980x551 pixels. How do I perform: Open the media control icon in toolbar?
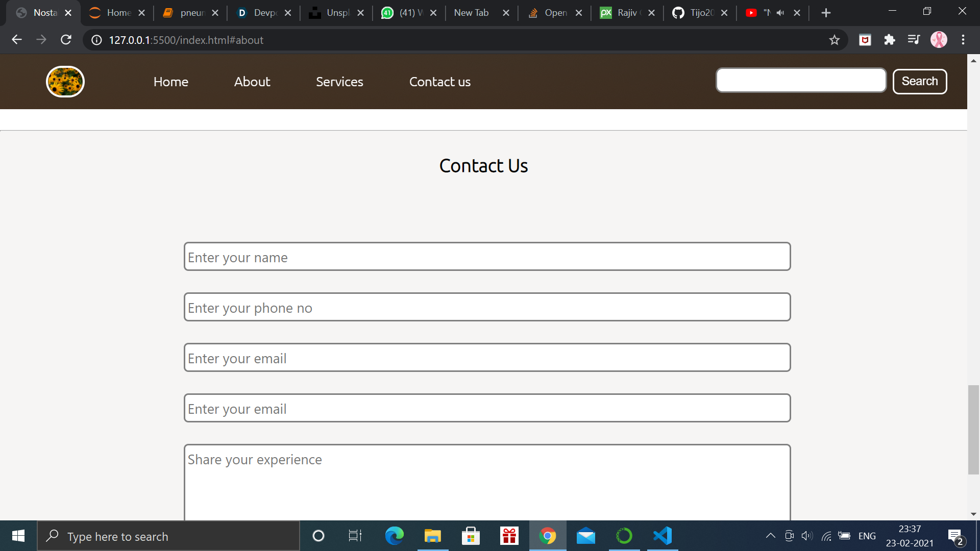(x=914, y=40)
